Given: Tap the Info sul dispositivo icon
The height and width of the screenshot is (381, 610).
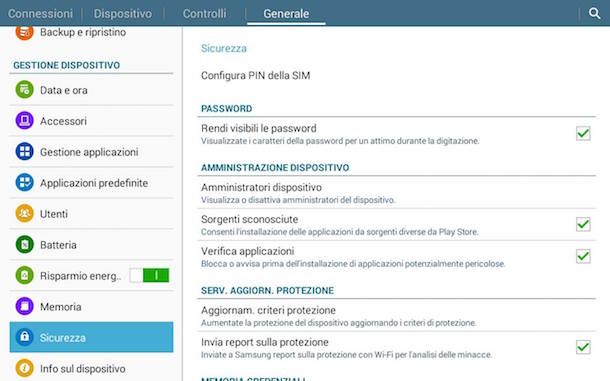Looking at the screenshot, I should (x=25, y=368).
